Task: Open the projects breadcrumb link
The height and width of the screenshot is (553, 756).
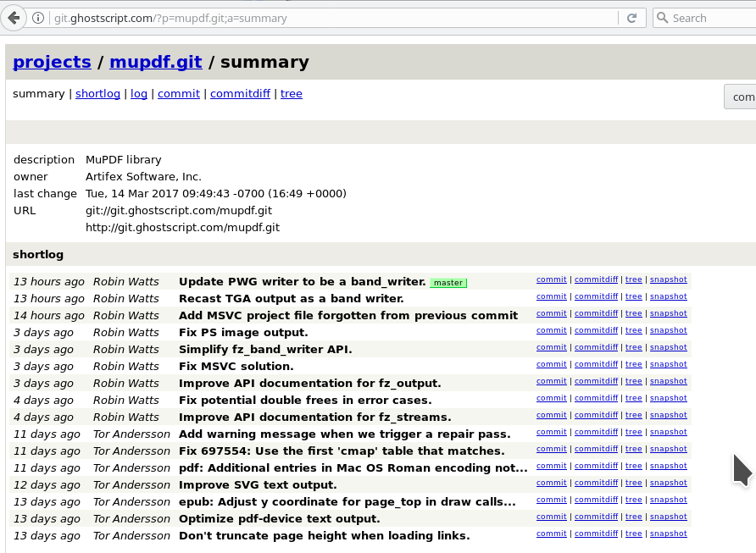Action: coord(52,62)
